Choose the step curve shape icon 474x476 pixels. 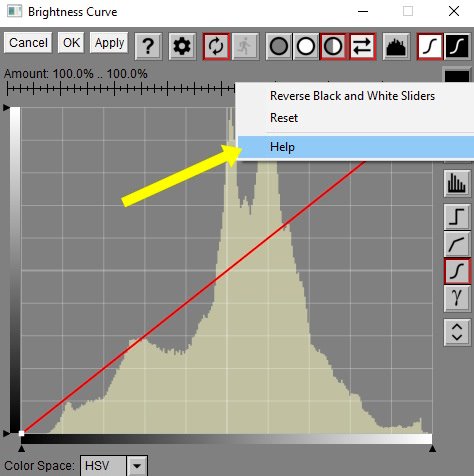457,217
